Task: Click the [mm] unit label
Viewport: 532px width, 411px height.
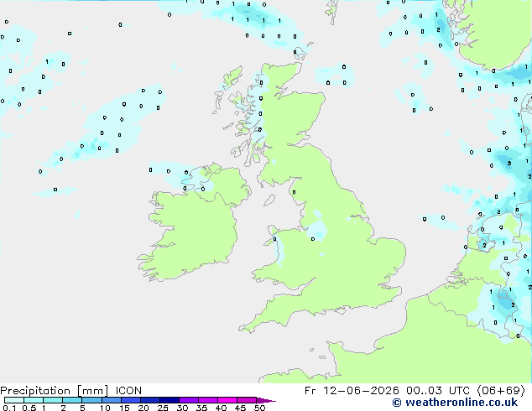Action: pyautogui.click(x=92, y=391)
